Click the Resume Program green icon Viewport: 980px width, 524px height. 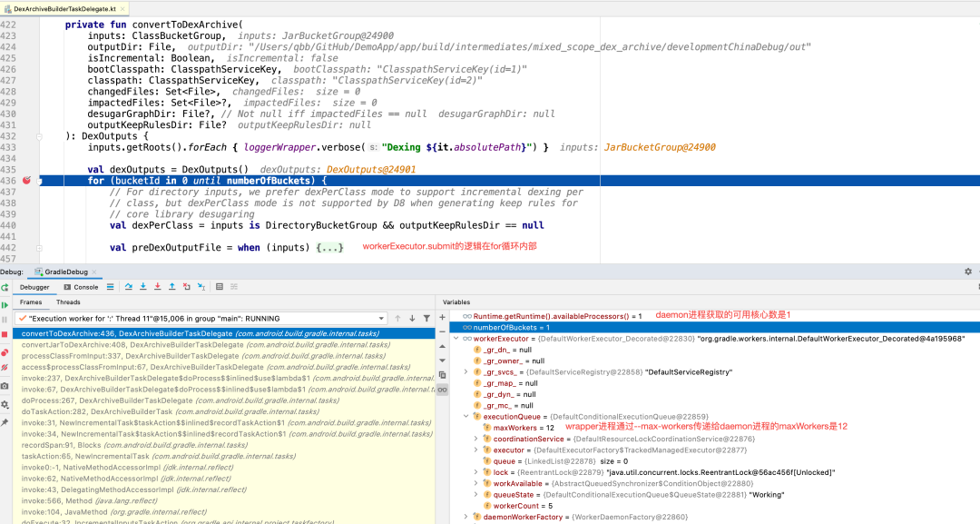[x=5, y=305]
